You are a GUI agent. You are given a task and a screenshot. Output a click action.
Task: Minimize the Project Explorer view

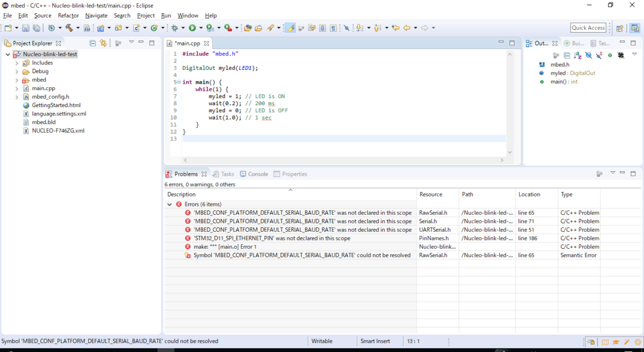tap(141, 42)
